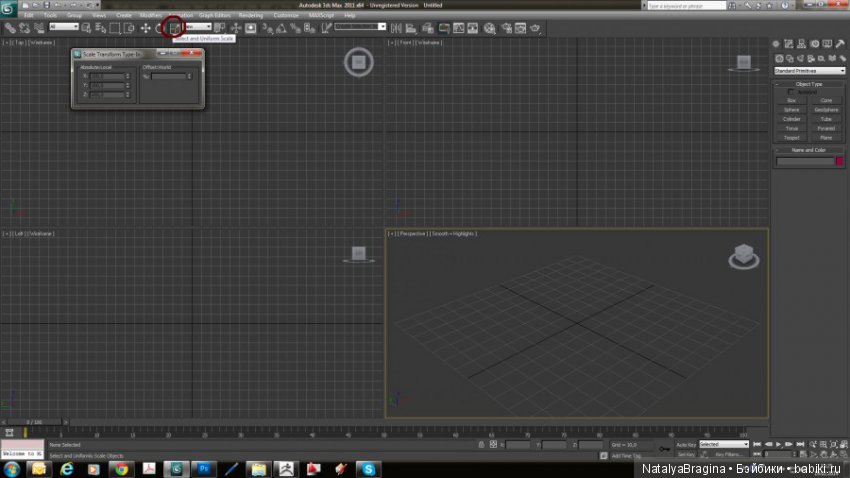The height and width of the screenshot is (478, 850).
Task: Switch to the Utilities hammer tab
Action: tap(840, 44)
